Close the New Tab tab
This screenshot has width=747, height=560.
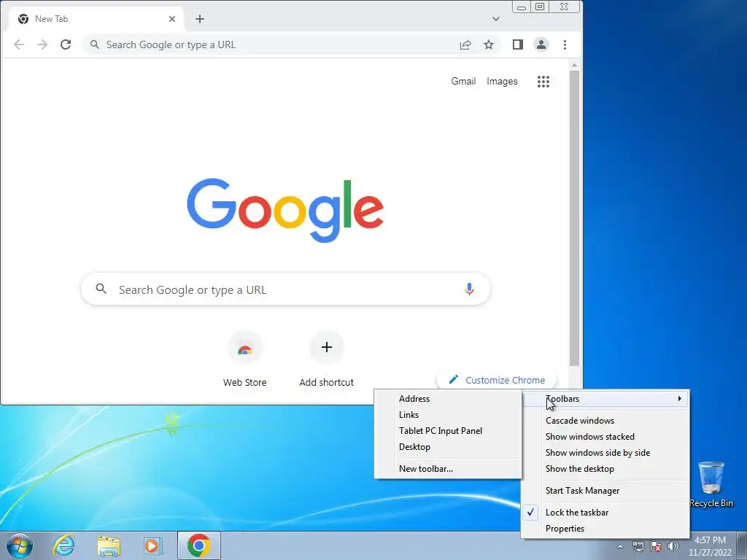pos(172,19)
